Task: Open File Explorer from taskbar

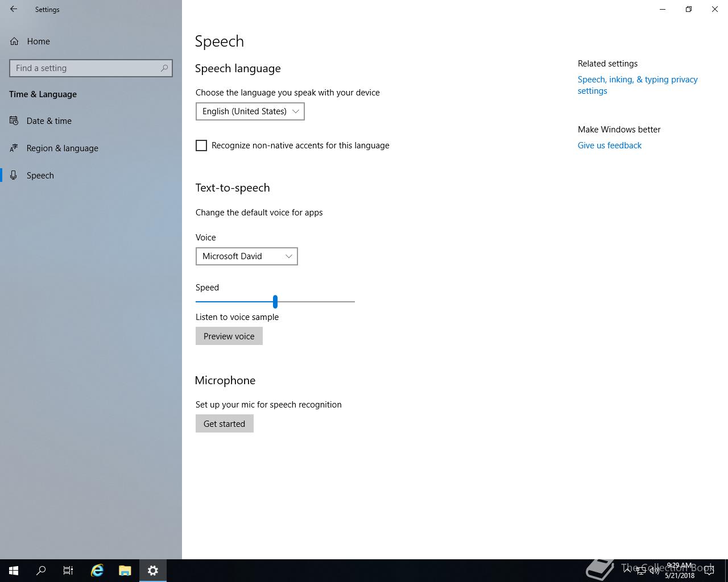Action: click(x=125, y=571)
